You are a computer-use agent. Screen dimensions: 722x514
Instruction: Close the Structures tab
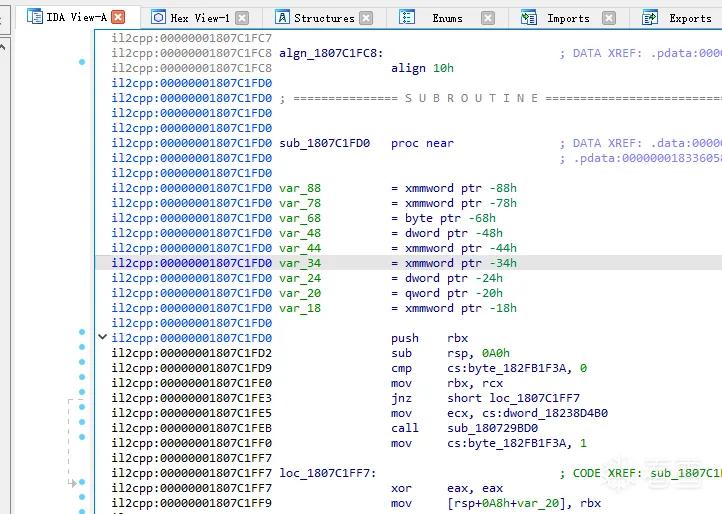366,18
